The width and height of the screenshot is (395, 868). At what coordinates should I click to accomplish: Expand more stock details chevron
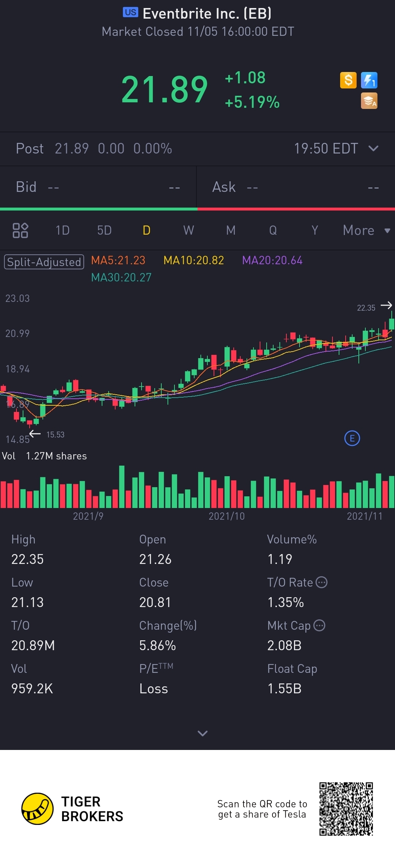click(x=203, y=733)
